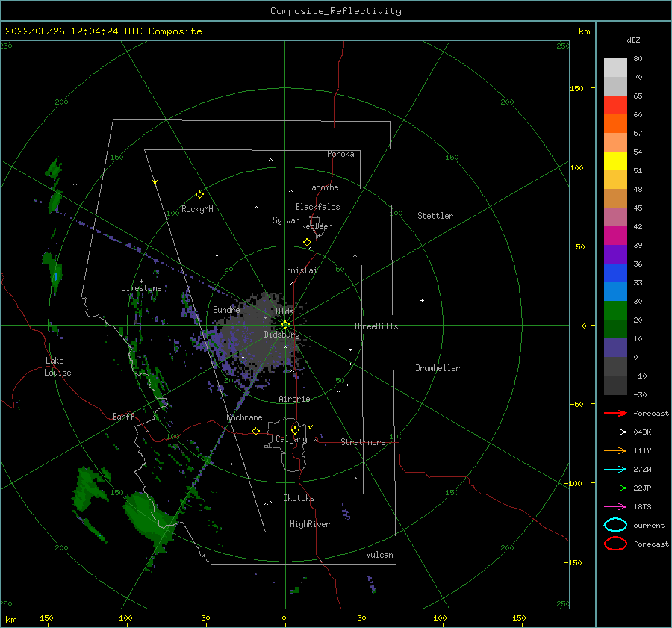Viewport: 672px width, 628px height.
Task: Click the Blackfalds label
Action: 317,207
